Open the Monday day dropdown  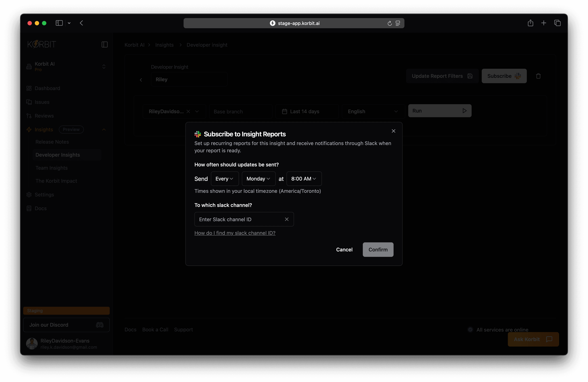[258, 179]
